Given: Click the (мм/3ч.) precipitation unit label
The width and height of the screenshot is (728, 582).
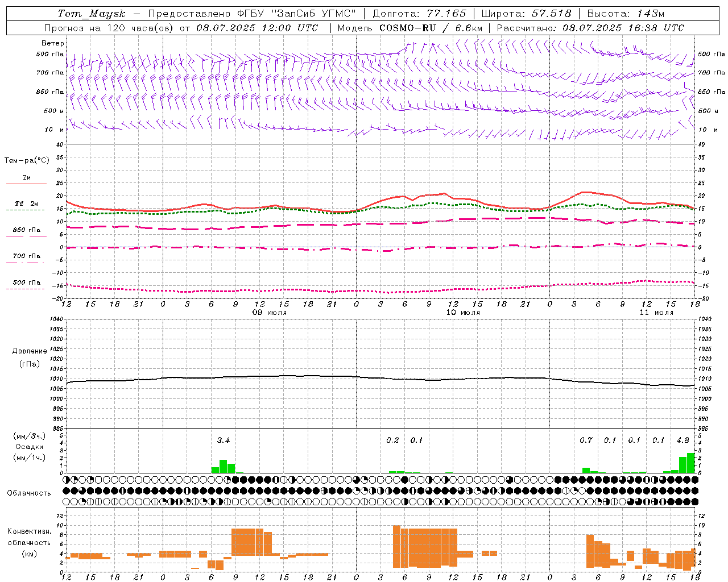Looking at the screenshot, I should tap(30, 436).
